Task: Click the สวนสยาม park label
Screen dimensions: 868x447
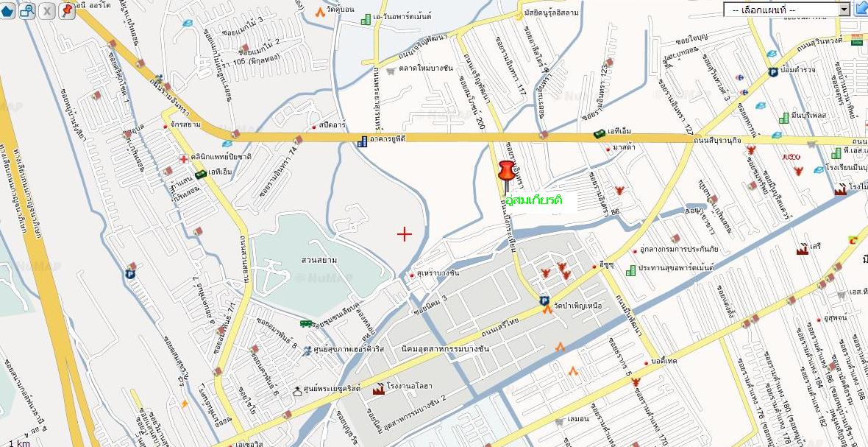Action: (x=319, y=260)
